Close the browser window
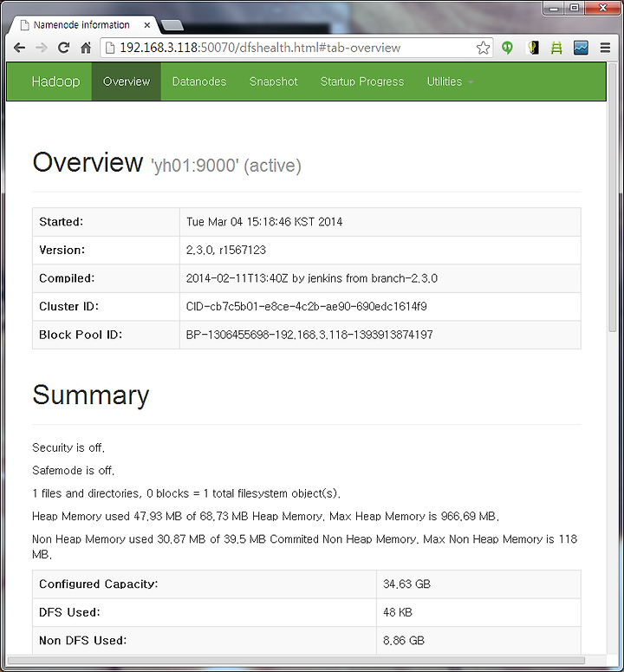Screen dimensions: 624x672 click(603, 8)
